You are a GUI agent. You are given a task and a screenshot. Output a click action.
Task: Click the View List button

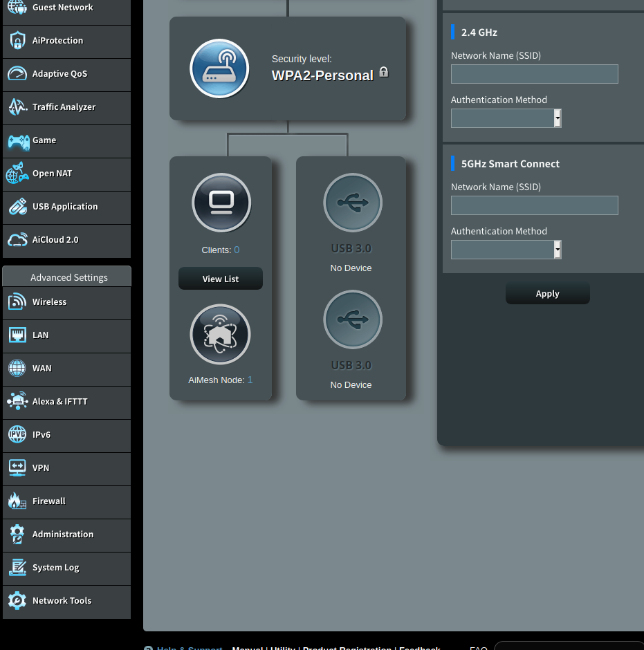click(221, 279)
